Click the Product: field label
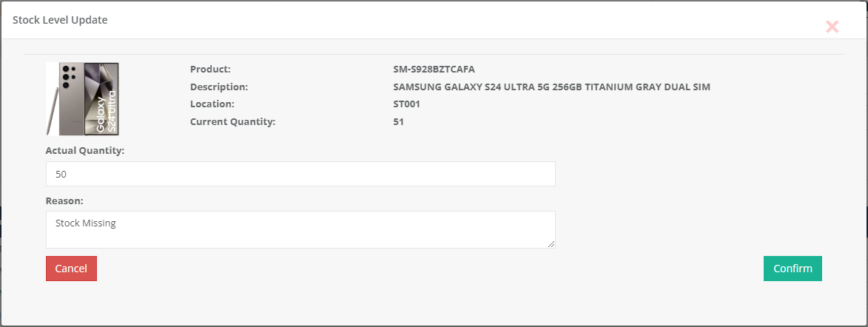Image resolution: width=868 pixels, height=327 pixels. [211, 69]
